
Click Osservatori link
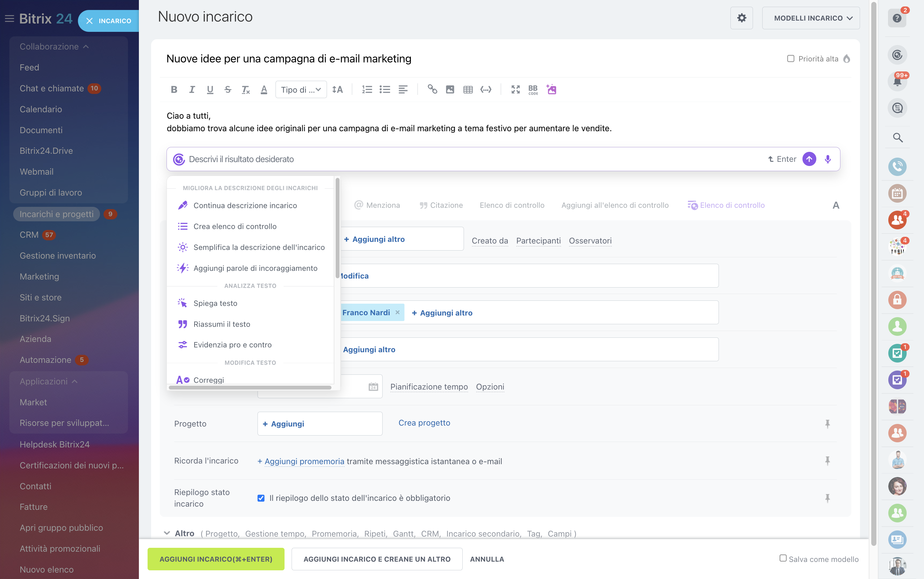[x=590, y=241]
